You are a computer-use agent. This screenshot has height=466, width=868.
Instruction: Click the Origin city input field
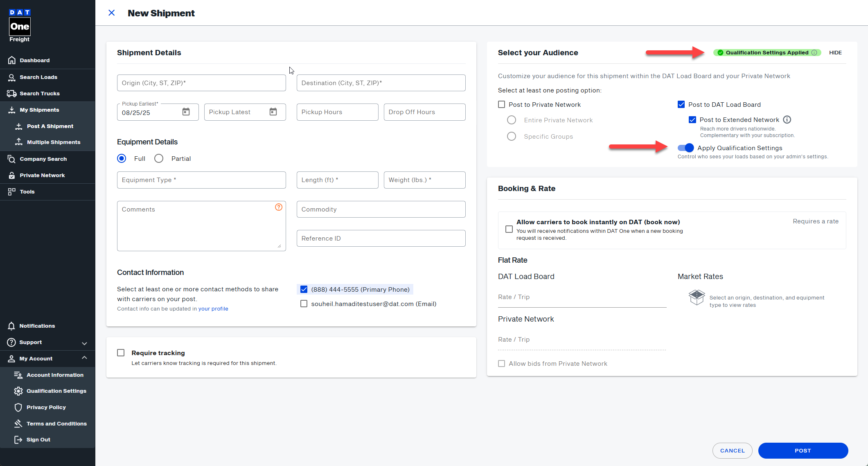(x=201, y=83)
